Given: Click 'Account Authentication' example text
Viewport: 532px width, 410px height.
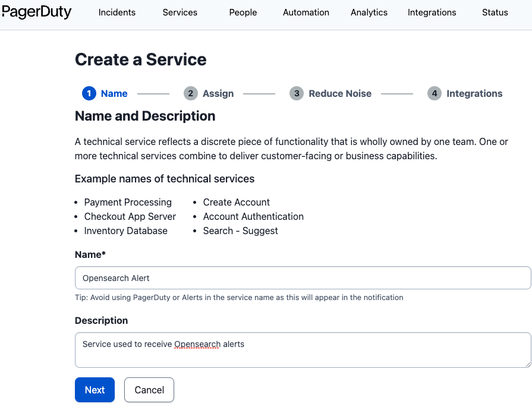Looking at the screenshot, I should coord(253,217).
